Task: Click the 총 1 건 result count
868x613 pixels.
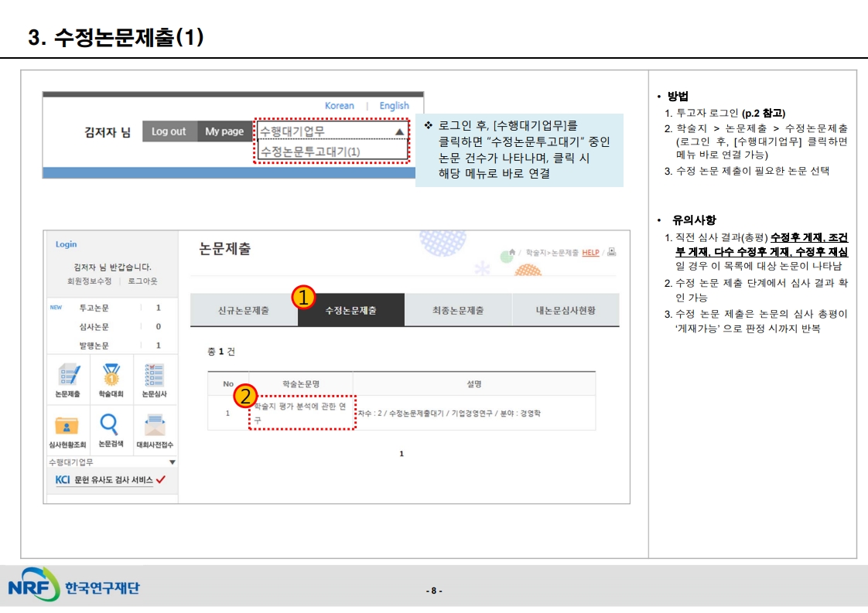Action: [x=221, y=351]
